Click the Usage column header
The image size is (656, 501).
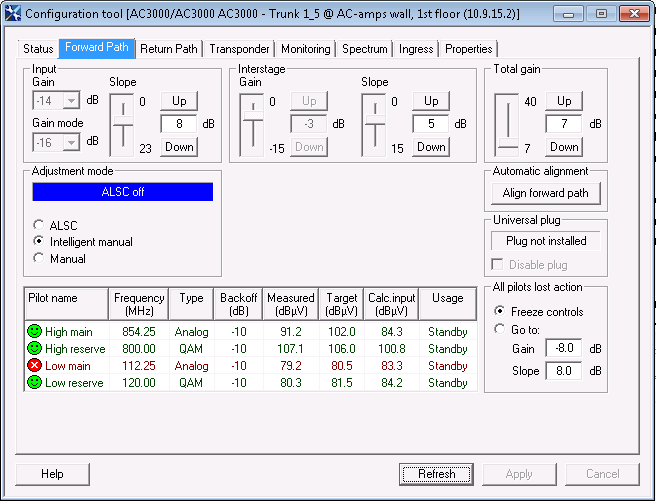(x=448, y=304)
